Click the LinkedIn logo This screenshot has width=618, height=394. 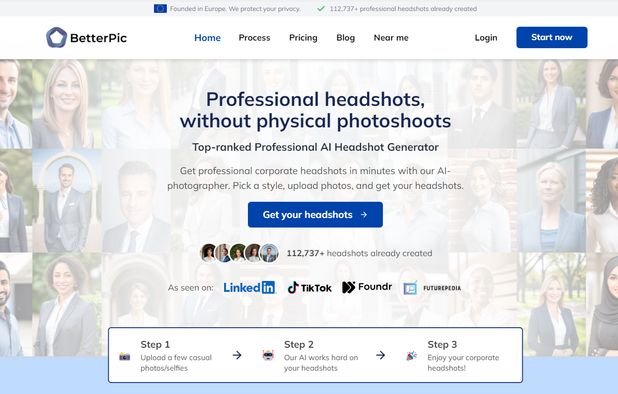[x=249, y=287]
